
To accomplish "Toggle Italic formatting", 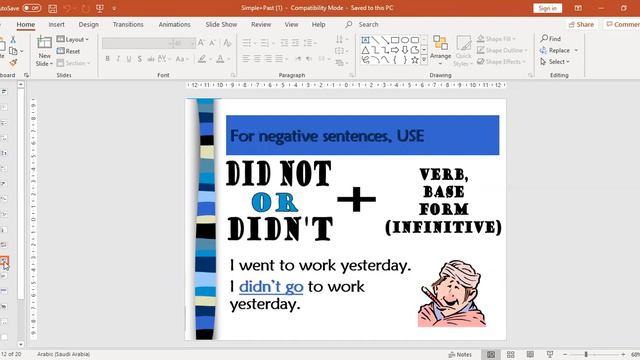I will click(118, 59).
